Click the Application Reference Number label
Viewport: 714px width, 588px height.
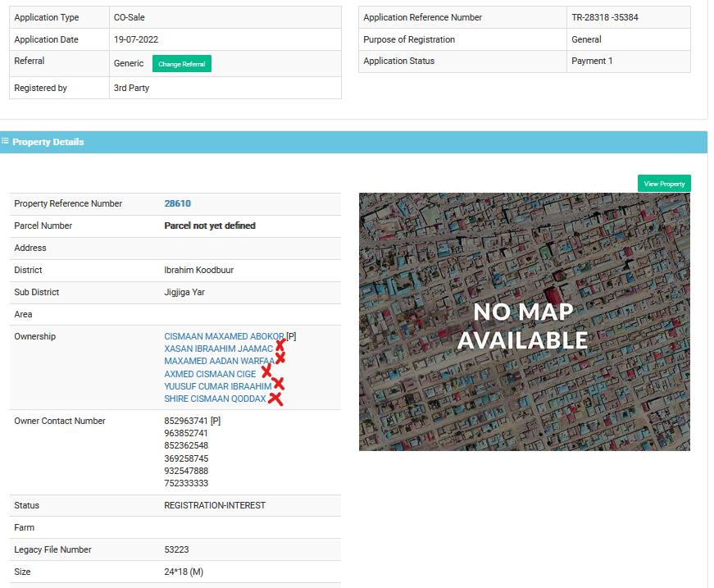tap(422, 17)
